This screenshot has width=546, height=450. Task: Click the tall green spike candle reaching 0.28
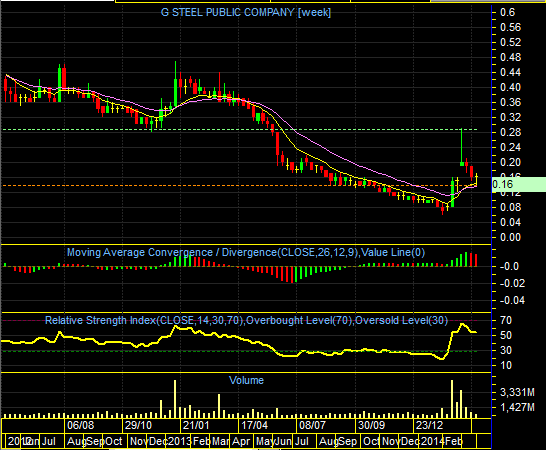pos(462,146)
